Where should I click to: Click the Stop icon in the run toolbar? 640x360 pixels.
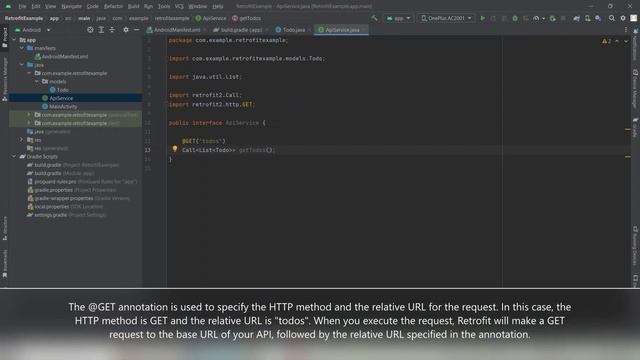[563, 18]
